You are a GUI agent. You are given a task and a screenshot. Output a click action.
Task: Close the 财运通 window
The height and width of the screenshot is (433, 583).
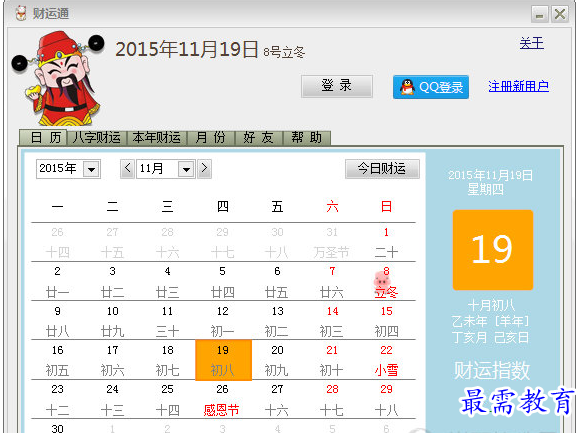(x=560, y=14)
